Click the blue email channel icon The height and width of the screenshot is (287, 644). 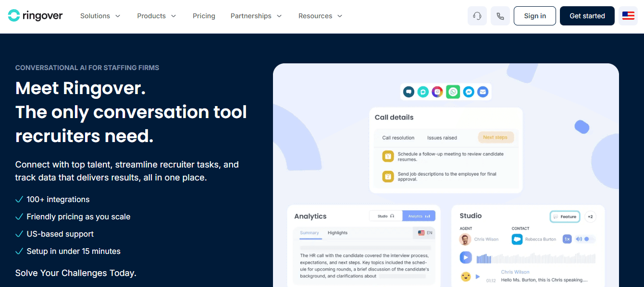(x=483, y=92)
